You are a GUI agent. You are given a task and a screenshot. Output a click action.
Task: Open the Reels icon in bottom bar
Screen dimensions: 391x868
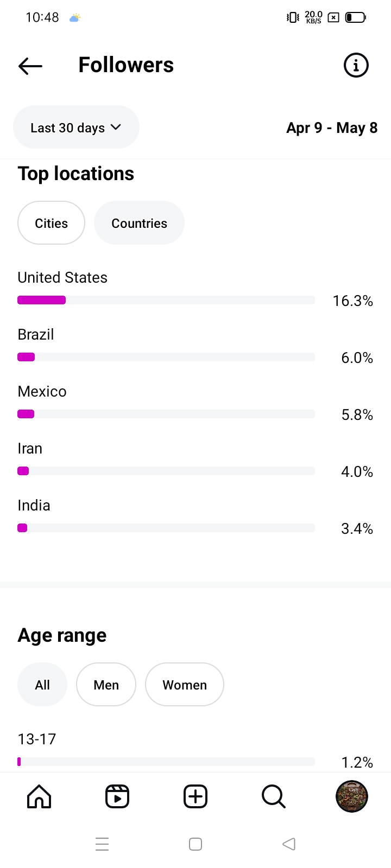tap(117, 797)
